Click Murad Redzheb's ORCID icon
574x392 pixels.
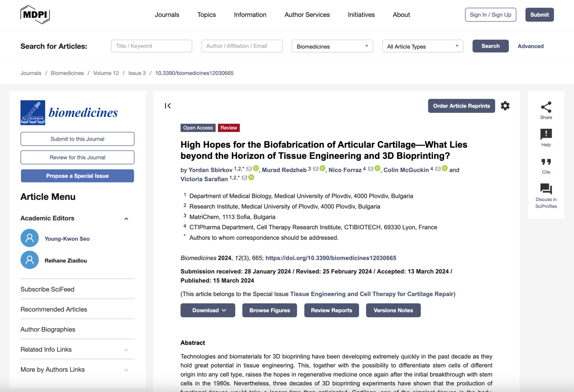point(322,169)
